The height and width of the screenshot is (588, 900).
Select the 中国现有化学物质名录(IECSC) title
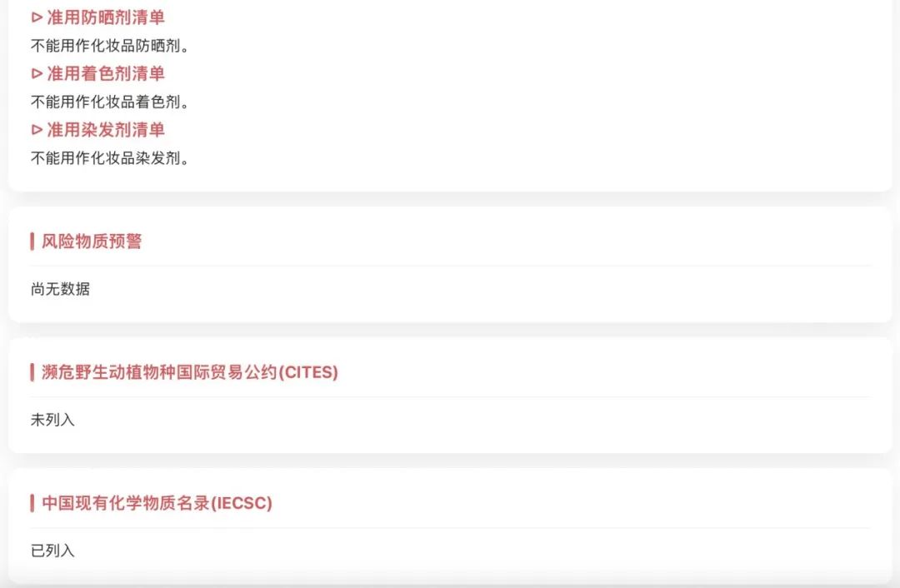(157, 503)
